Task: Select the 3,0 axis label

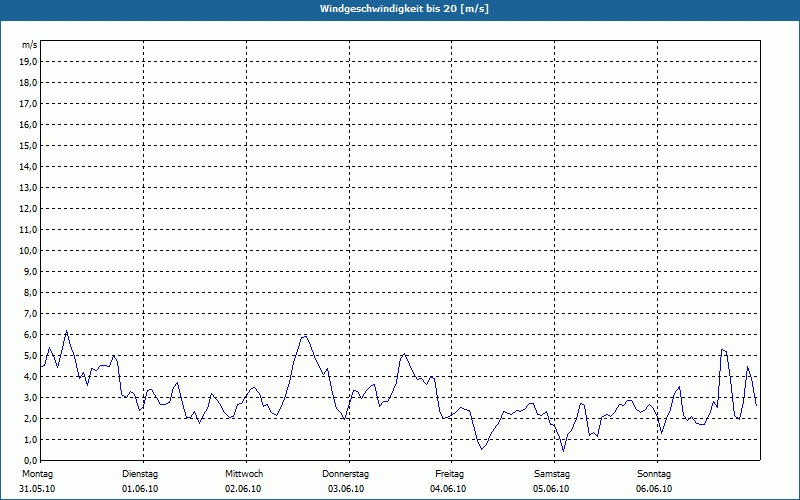Action: point(31,397)
